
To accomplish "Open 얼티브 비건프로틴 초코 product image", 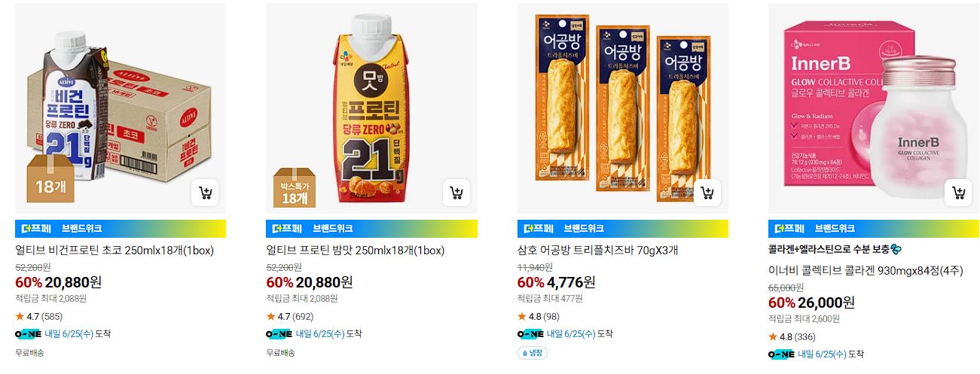I will [x=121, y=108].
